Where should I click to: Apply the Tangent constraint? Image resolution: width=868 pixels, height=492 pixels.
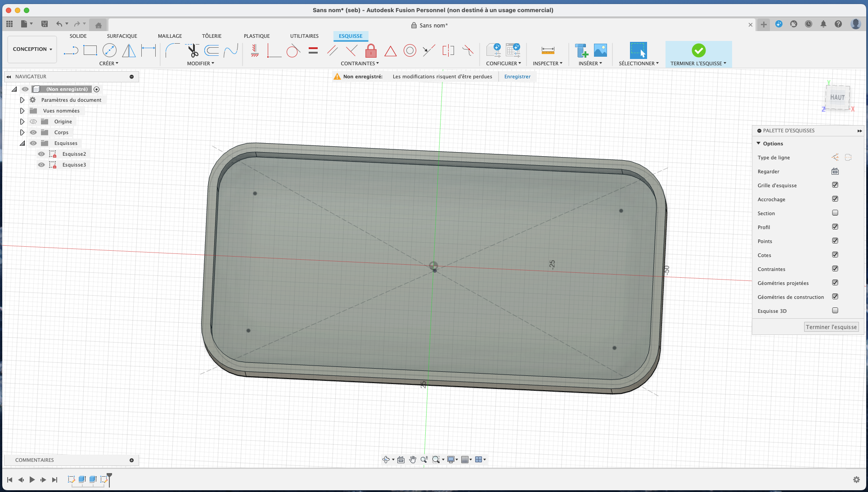293,50
